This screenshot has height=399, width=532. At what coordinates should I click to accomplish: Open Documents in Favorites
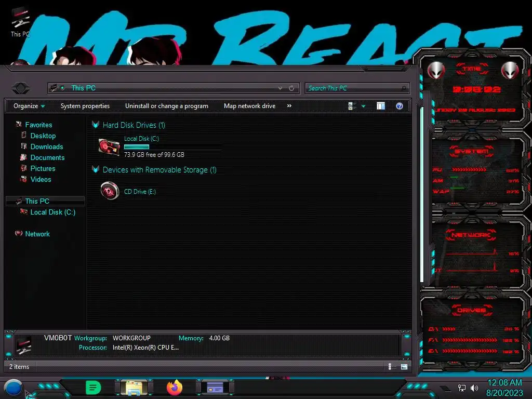(x=47, y=157)
